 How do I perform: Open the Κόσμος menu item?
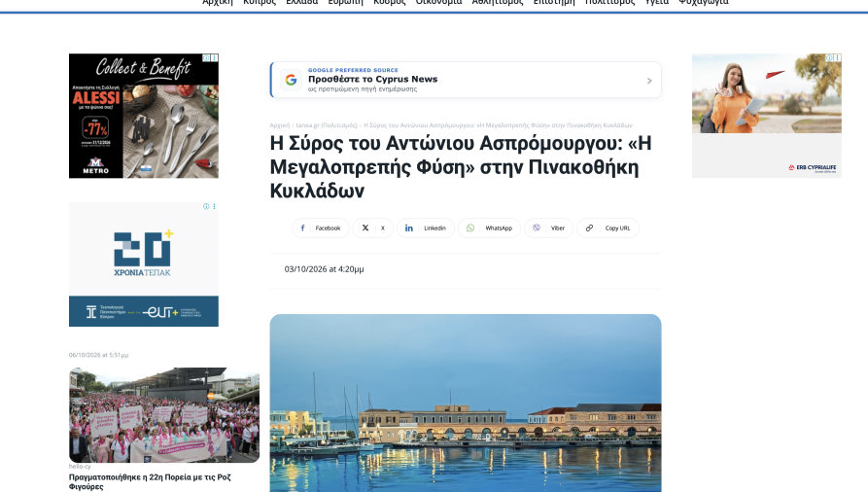point(389,2)
